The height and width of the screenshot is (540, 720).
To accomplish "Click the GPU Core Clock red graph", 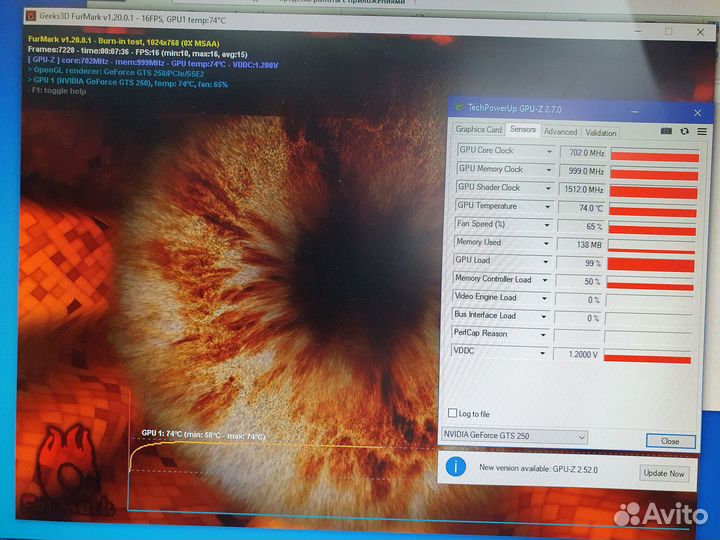I will click(x=655, y=155).
